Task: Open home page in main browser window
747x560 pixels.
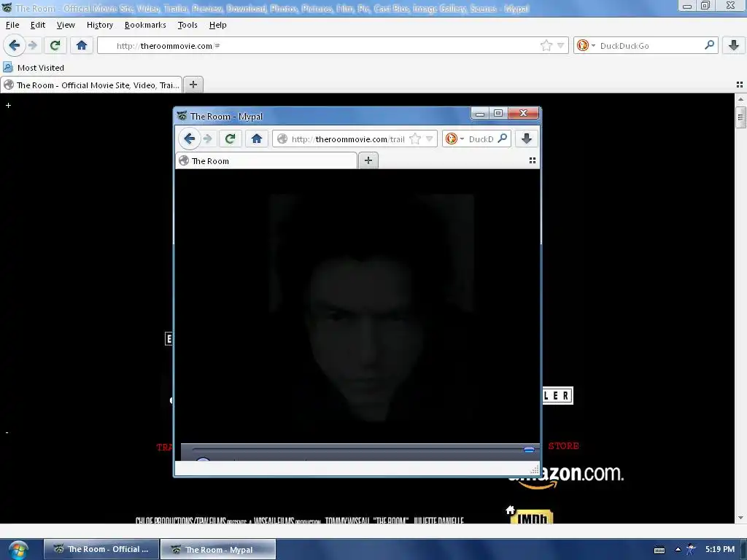Action: click(82, 46)
